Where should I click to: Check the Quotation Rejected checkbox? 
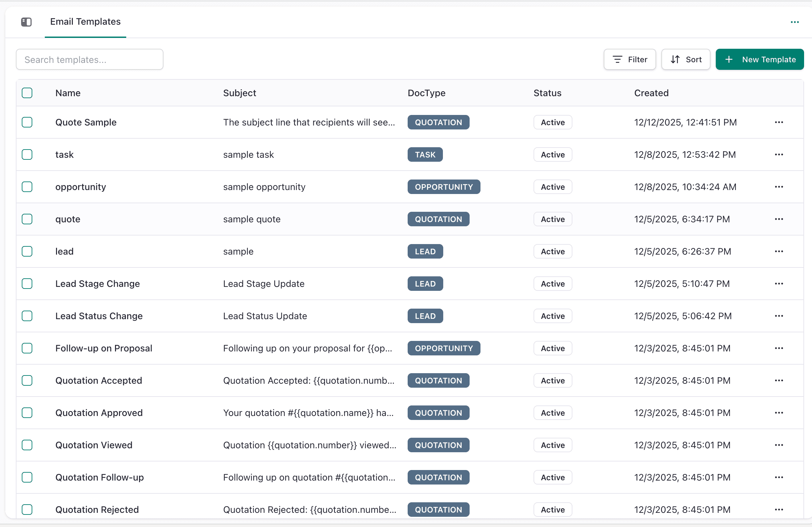tap(27, 510)
